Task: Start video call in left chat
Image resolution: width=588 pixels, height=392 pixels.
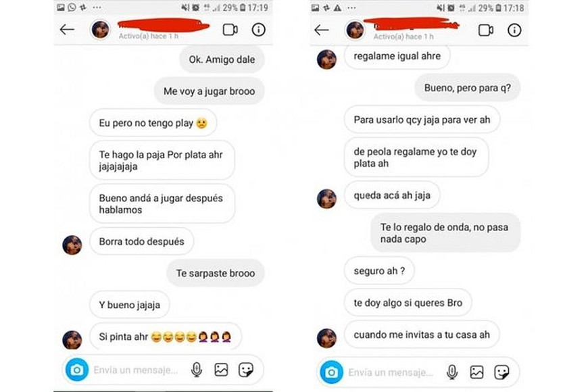Action: point(230,30)
